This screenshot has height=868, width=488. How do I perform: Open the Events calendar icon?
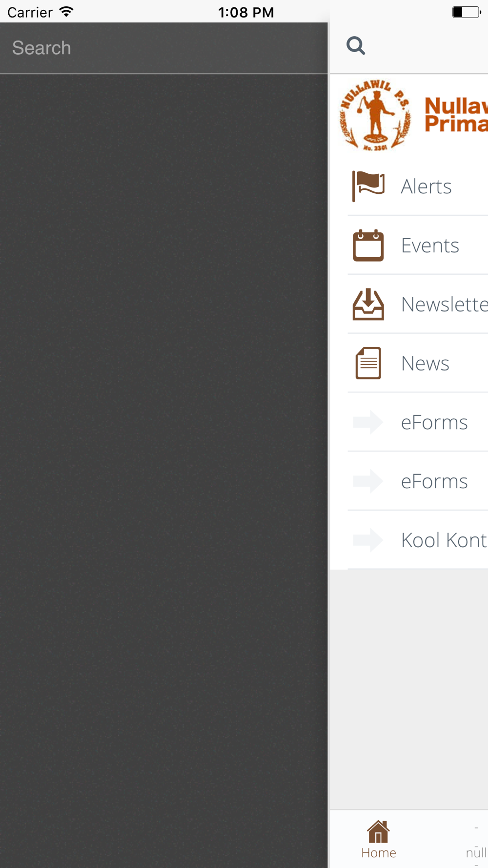coord(368,245)
